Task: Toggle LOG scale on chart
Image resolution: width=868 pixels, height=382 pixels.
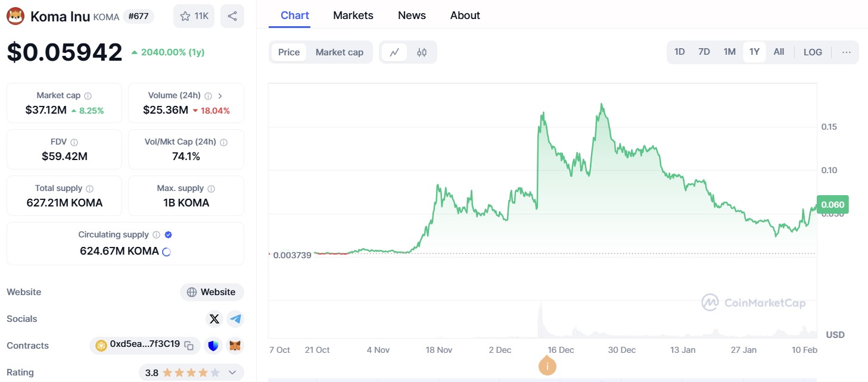Action: point(813,52)
